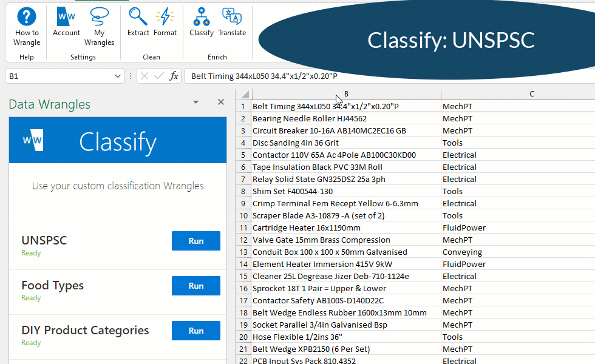This screenshot has height=364, width=595.
Task: Select the FluidPower cell in row 11
Action: click(518, 228)
